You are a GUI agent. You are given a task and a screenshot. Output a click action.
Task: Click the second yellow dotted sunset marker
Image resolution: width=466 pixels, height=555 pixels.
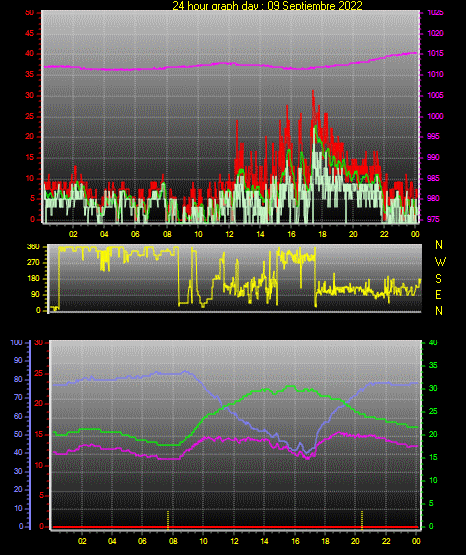click(x=362, y=520)
